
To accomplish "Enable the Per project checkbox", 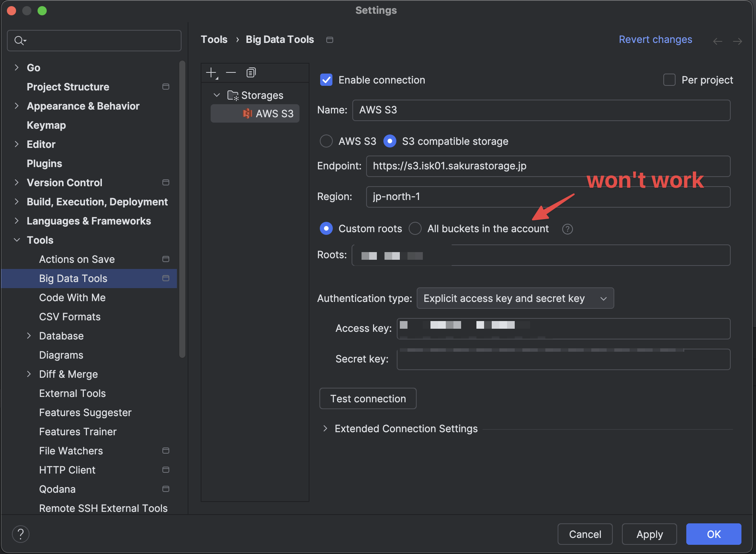I will (x=669, y=80).
